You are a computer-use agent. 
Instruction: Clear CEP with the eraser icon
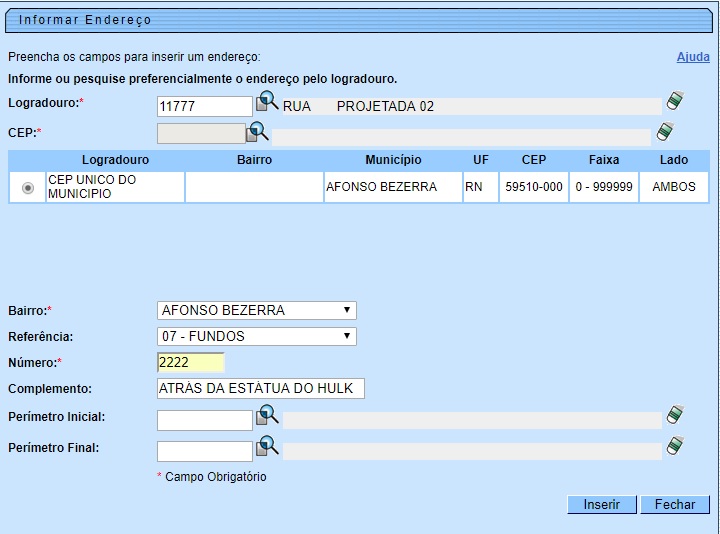pyautogui.click(x=665, y=132)
